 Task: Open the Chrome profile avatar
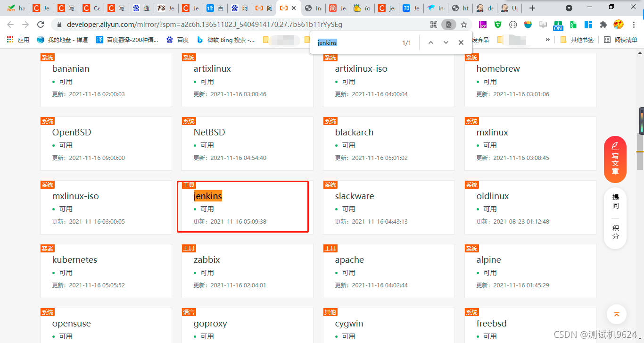619,25
